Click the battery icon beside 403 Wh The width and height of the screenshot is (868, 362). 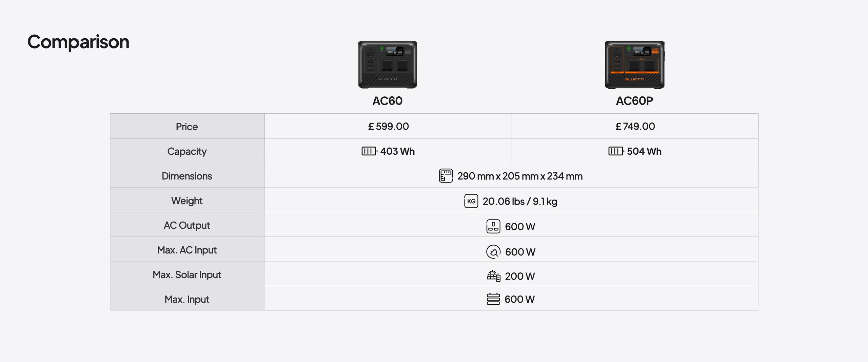pyautogui.click(x=369, y=151)
